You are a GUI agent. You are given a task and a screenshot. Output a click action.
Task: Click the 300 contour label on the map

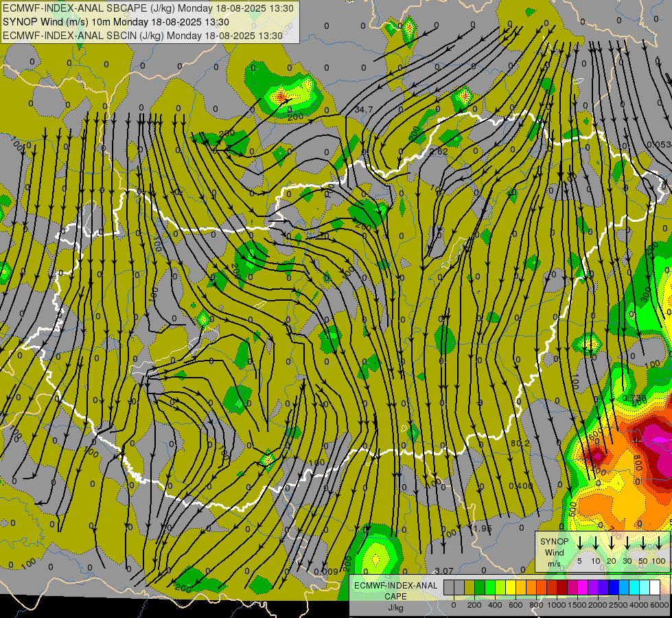click(646, 296)
